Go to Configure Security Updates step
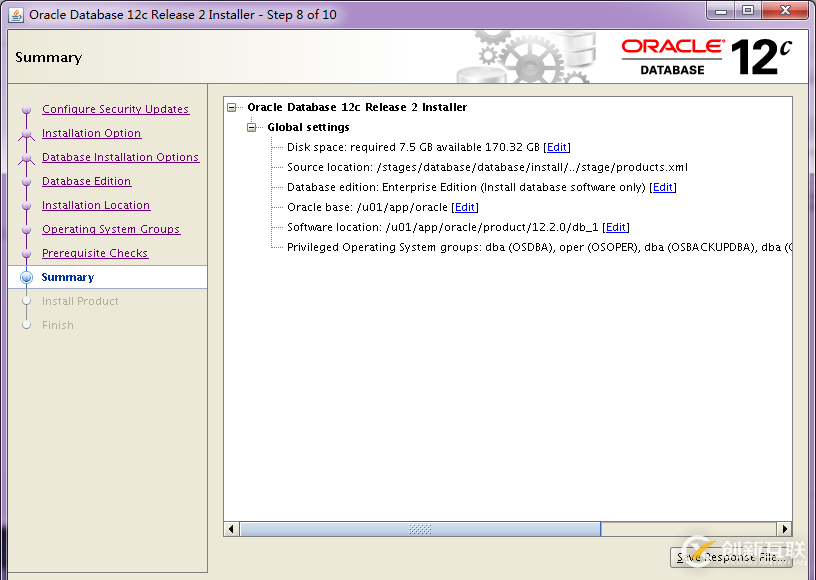This screenshot has width=816, height=580. [x=116, y=109]
